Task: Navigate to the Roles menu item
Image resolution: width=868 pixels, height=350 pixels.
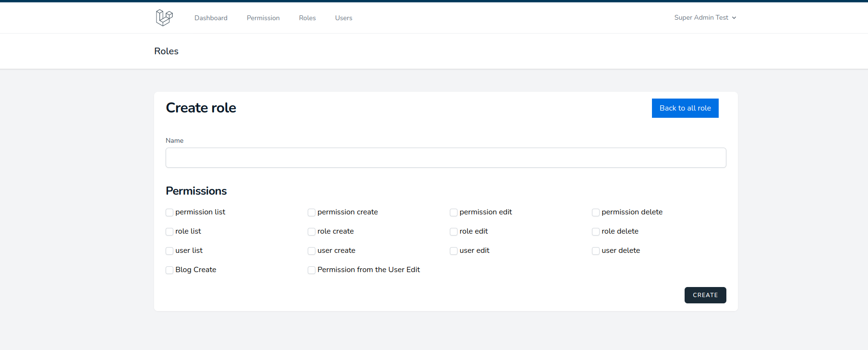Action: click(307, 18)
